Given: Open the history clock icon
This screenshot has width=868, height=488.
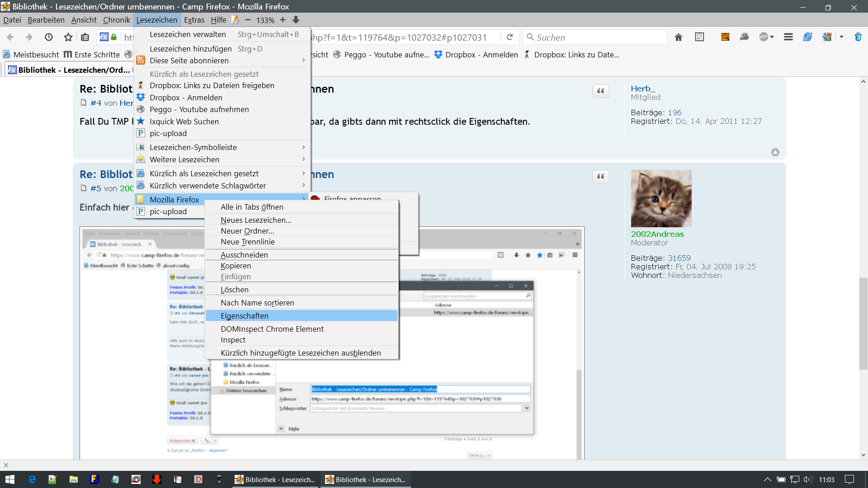Looking at the screenshot, I should (49, 38).
